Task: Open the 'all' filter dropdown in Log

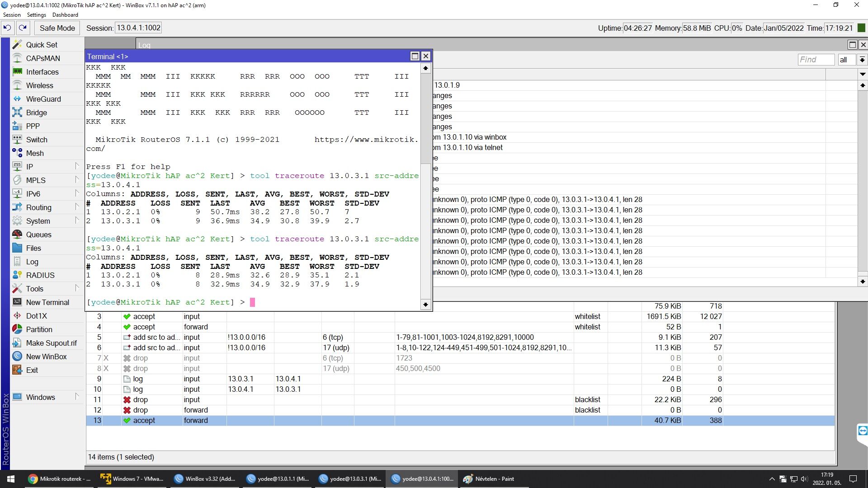Action: point(862,60)
